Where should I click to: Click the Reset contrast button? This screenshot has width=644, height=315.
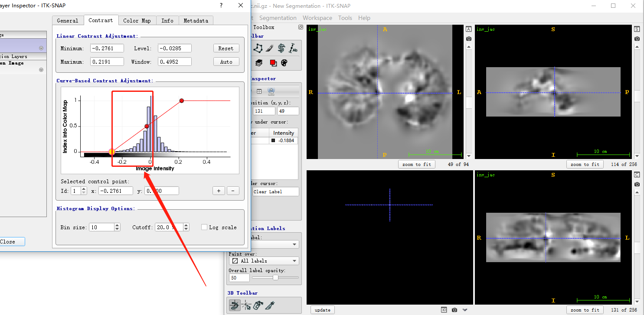click(226, 49)
